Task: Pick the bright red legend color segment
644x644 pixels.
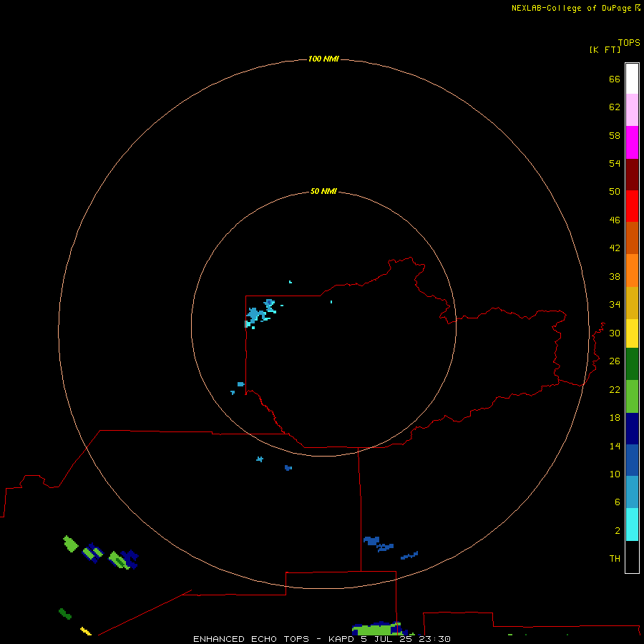Action: pos(632,206)
